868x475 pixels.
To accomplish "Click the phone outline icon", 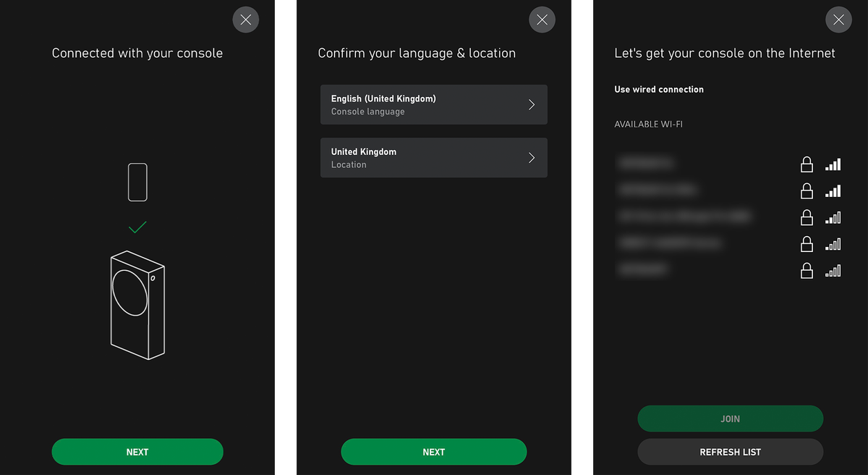I will point(137,182).
